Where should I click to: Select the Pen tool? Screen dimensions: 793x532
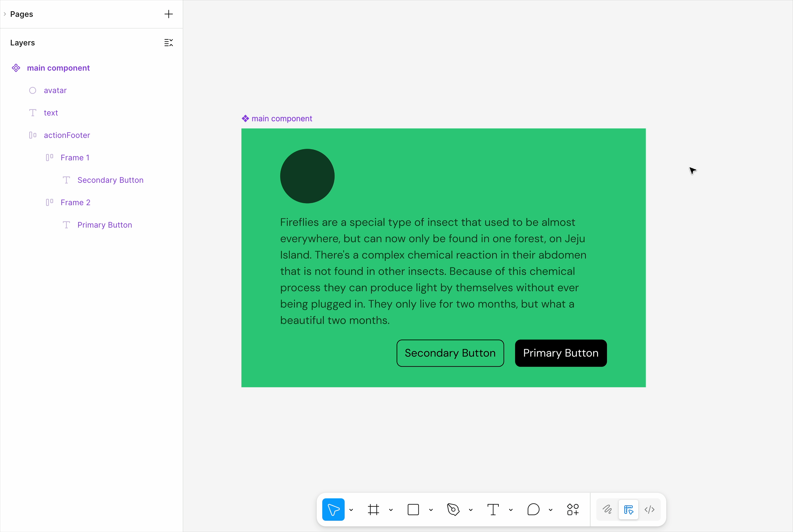(x=453, y=509)
